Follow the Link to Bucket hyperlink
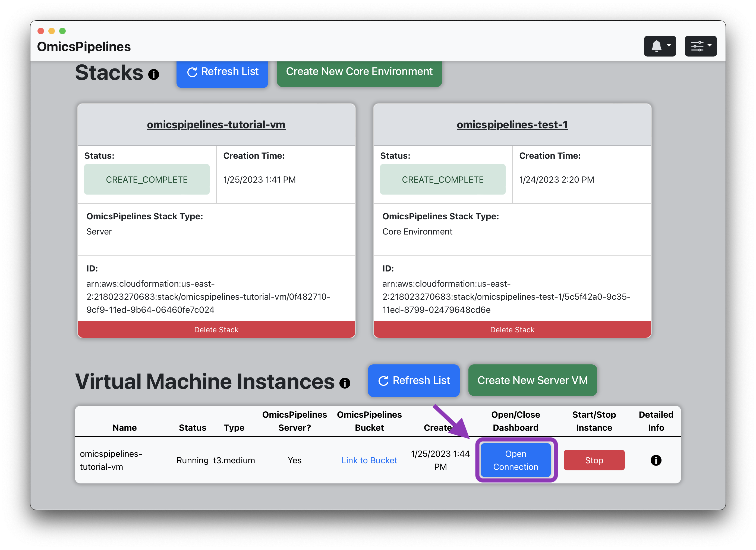 369,460
